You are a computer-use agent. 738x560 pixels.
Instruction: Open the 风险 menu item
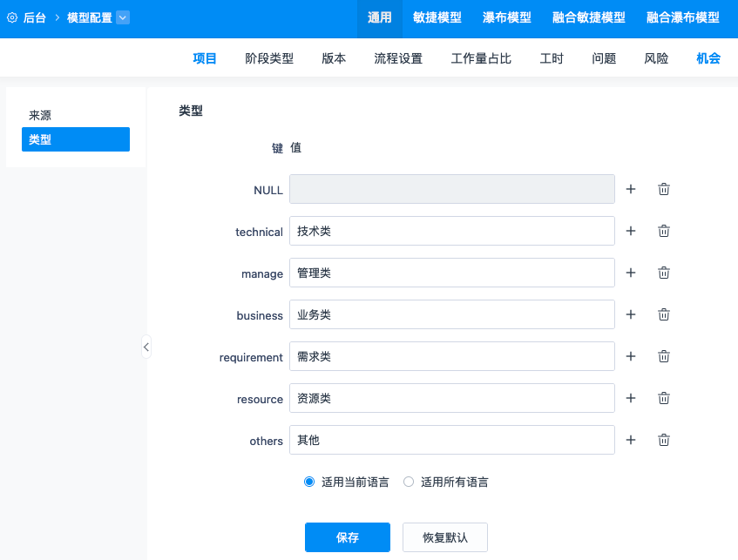coord(656,58)
